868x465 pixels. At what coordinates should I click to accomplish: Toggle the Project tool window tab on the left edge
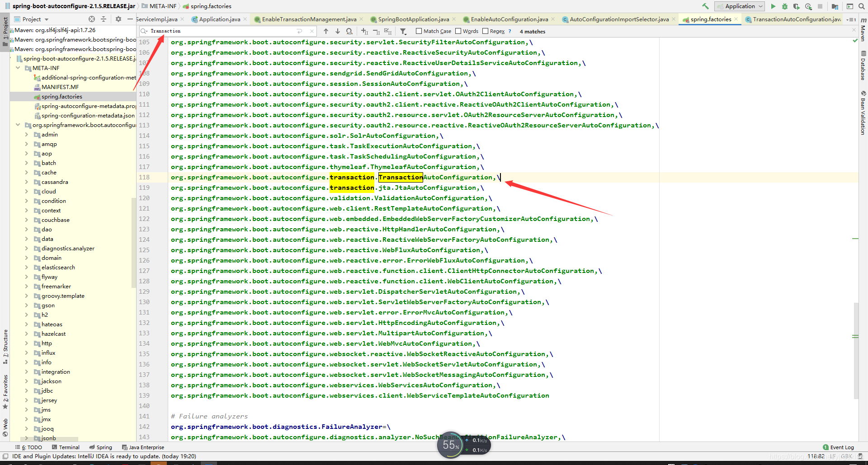[x=5, y=32]
